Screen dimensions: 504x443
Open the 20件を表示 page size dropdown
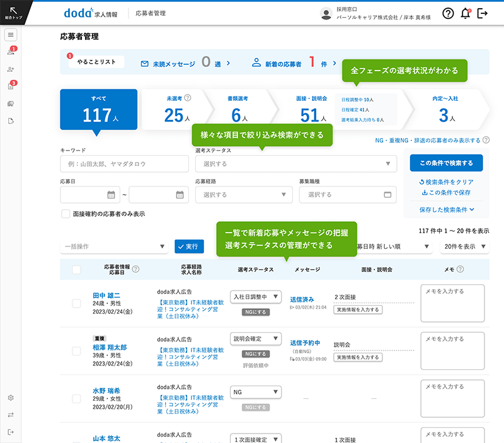pos(464,246)
